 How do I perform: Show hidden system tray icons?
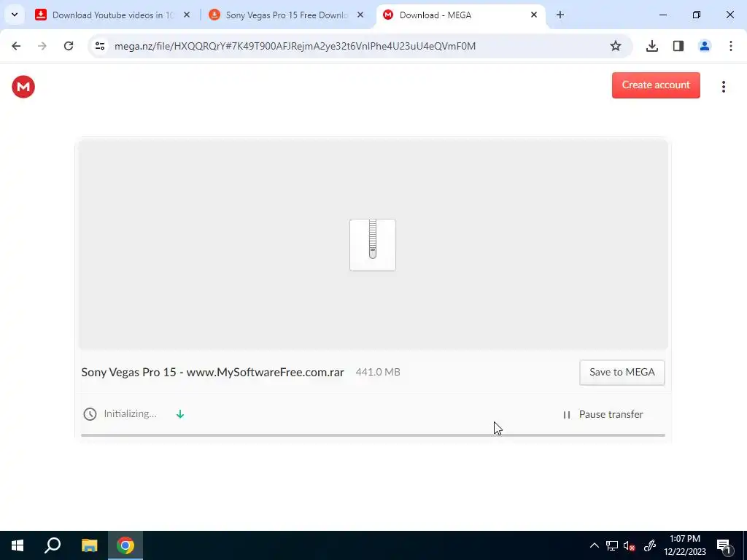point(594,545)
